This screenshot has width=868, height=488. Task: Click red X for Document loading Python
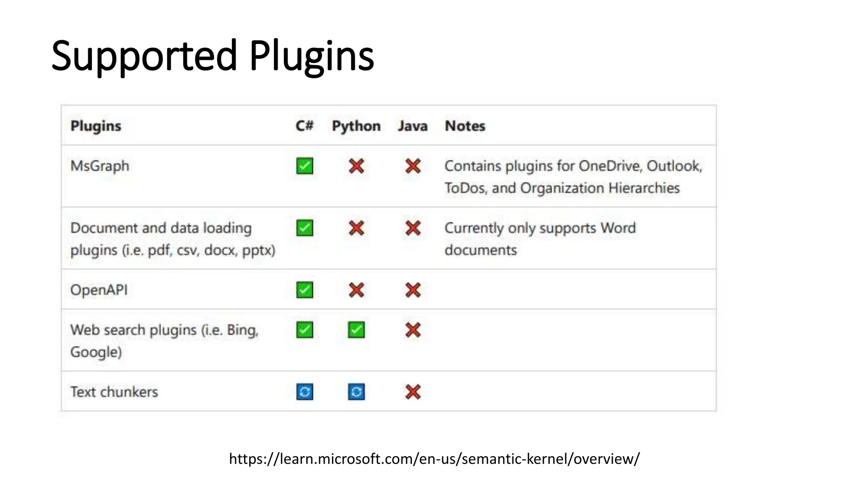[x=356, y=228]
